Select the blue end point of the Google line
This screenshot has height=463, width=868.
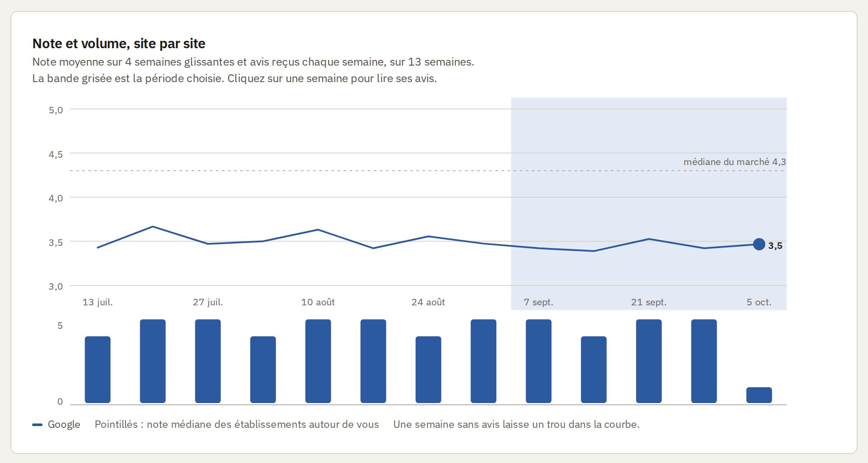(x=759, y=245)
